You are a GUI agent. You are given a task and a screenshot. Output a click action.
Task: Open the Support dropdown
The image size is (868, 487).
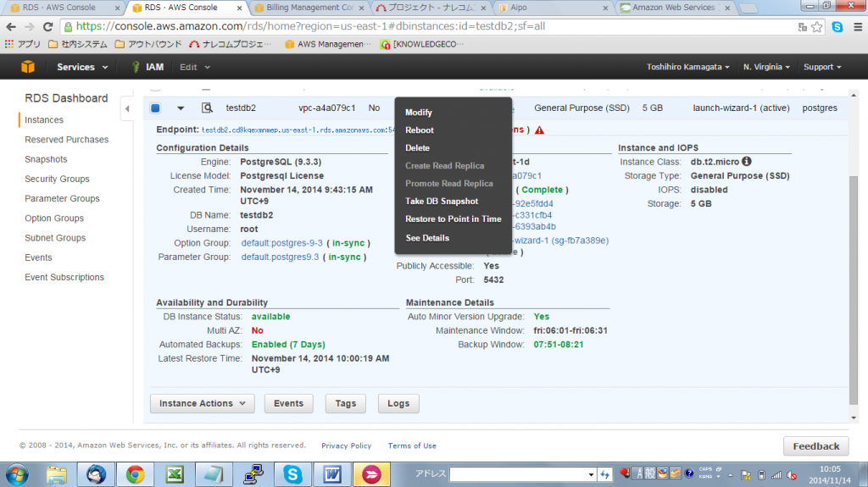coord(822,67)
